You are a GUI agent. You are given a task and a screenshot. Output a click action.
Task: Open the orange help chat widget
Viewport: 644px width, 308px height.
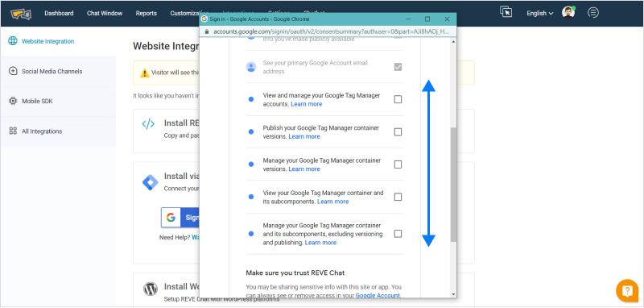click(x=627, y=291)
